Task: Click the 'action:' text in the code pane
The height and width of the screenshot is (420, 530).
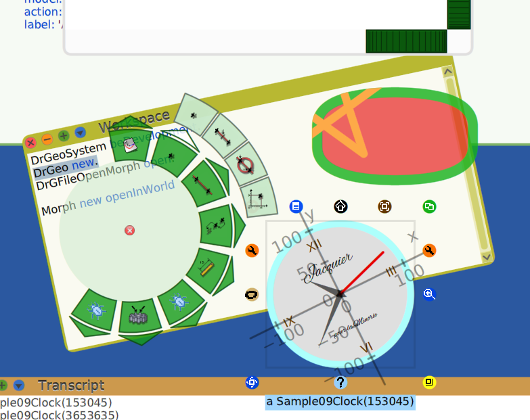Action: pyautogui.click(x=43, y=12)
